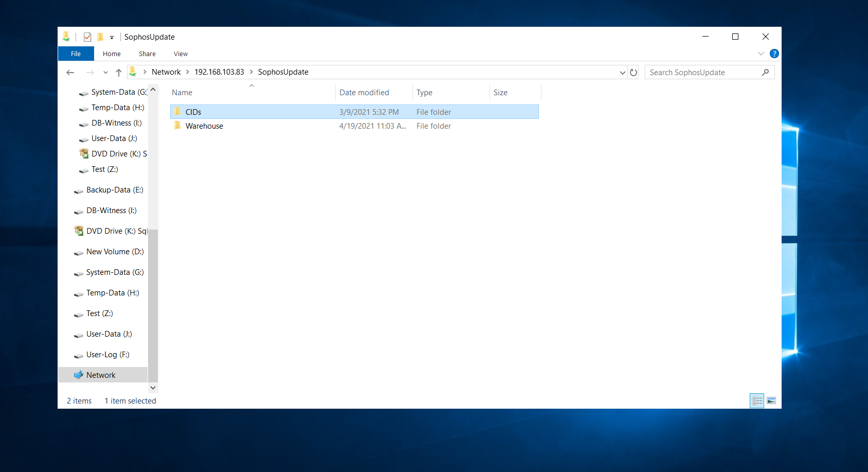
Task: Click SophosUpdate in the address breadcrumb
Action: point(283,72)
